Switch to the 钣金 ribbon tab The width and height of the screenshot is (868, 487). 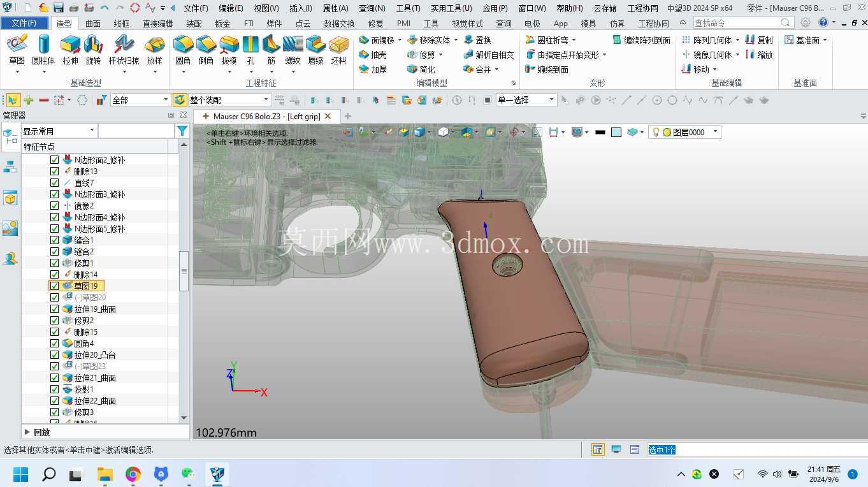click(222, 24)
